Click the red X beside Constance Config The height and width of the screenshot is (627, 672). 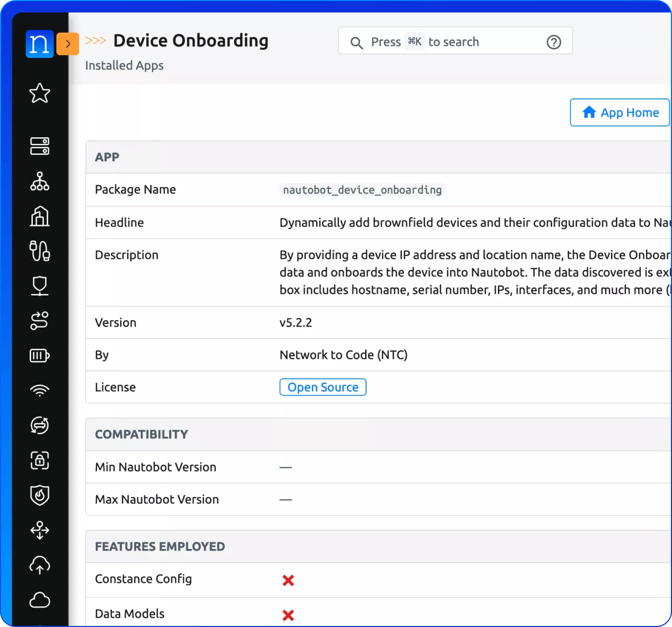tap(288, 580)
